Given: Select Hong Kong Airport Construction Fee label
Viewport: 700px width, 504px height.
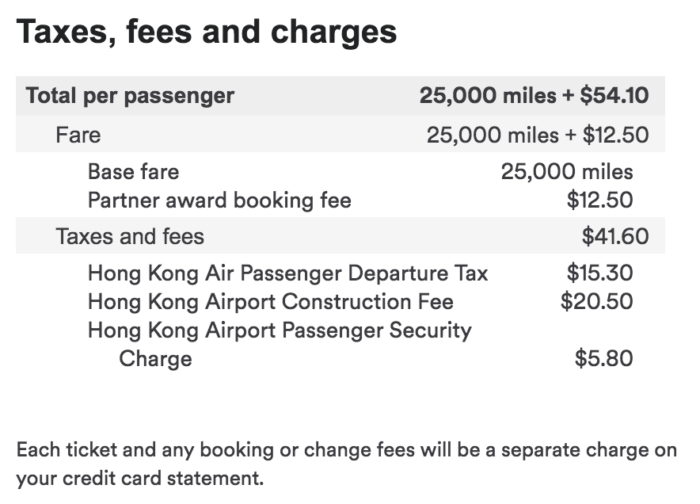Looking at the screenshot, I should click(x=271, y=302).
